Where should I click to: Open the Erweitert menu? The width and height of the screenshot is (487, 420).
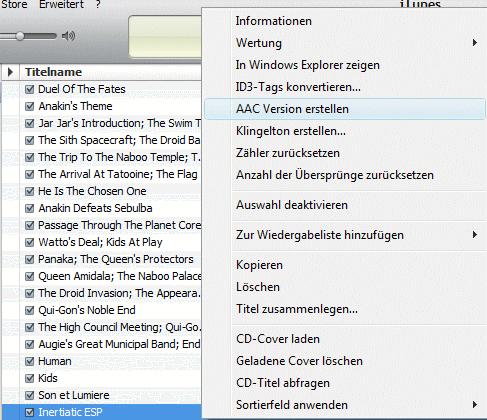tap(61, 5)
